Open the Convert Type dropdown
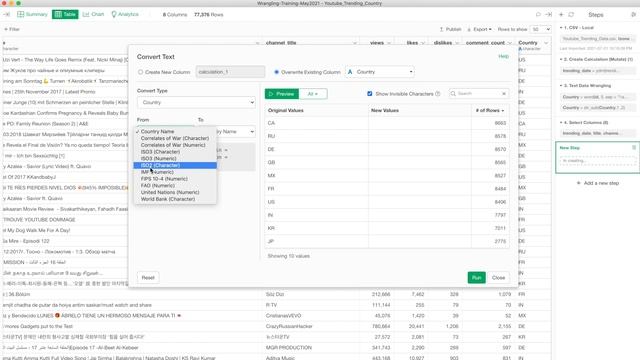The height and width of the screenshot is (360, 640). [x=196, y=102]
